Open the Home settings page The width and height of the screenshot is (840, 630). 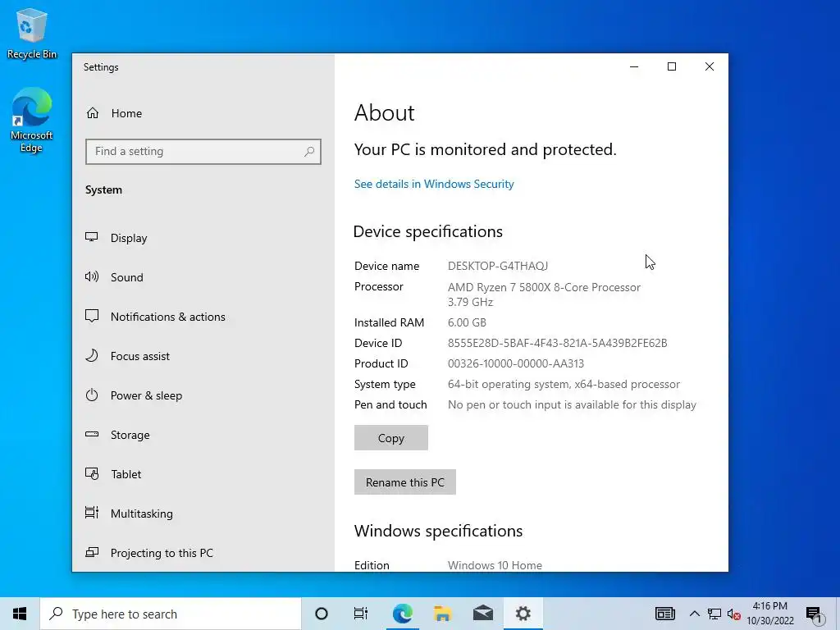[114, 113]
